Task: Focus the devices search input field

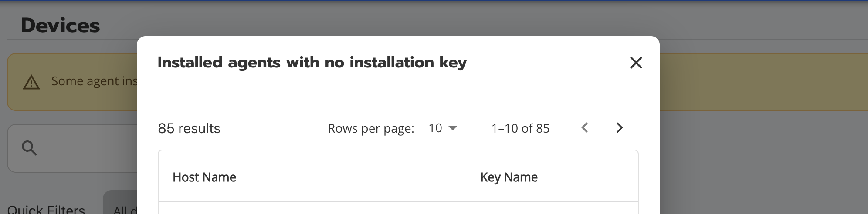Action: coord(72,148)
